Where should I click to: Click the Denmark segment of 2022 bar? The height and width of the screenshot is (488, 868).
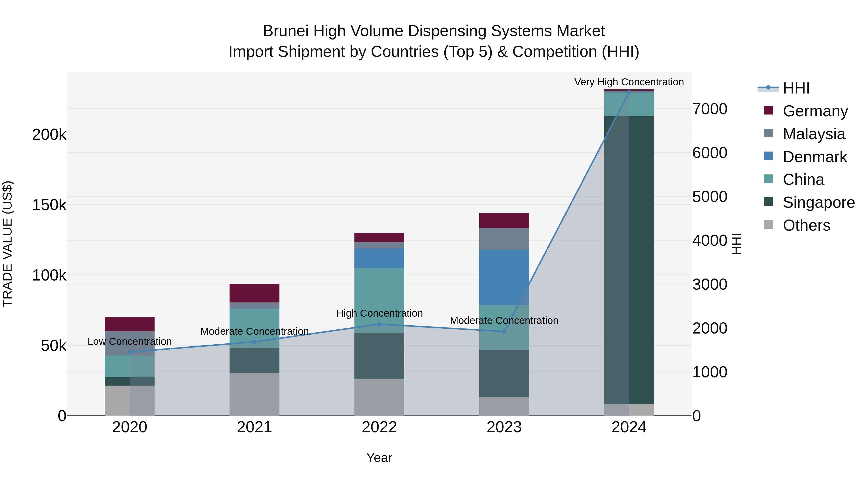[x=380, y=258]
